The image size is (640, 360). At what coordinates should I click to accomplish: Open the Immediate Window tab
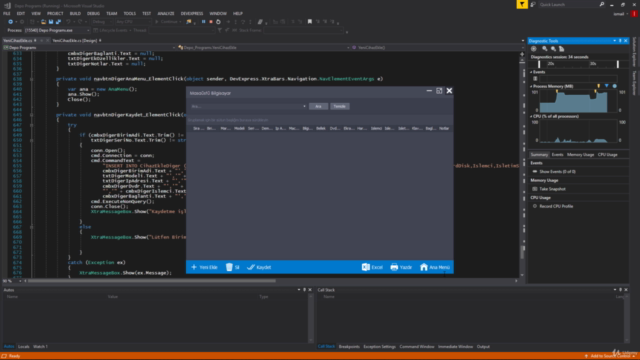tap(455, 347)
